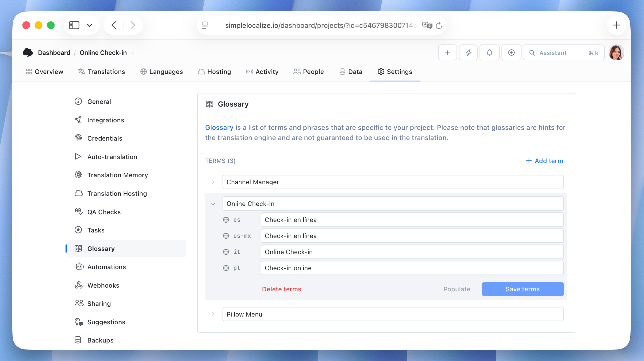Click the plus create button in header
Viewport: 644px width, 361px height.
click(x=447, y=52)
